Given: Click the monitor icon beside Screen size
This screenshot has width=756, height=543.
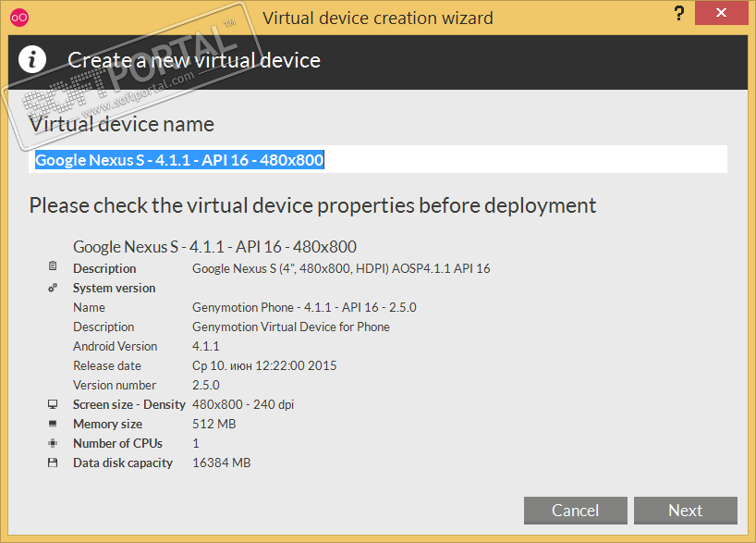Looking at the screenshot, I should [53, 404].
